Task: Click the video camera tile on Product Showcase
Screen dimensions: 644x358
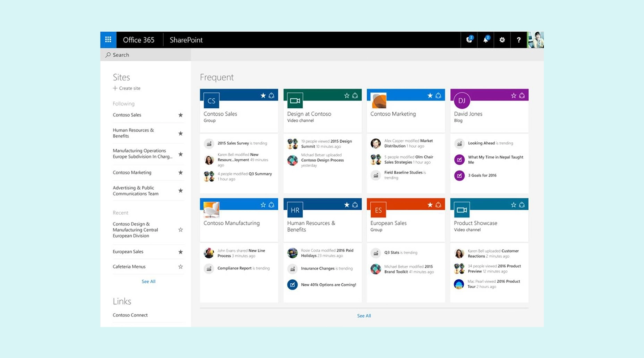Action: click(x=462, y=210)
